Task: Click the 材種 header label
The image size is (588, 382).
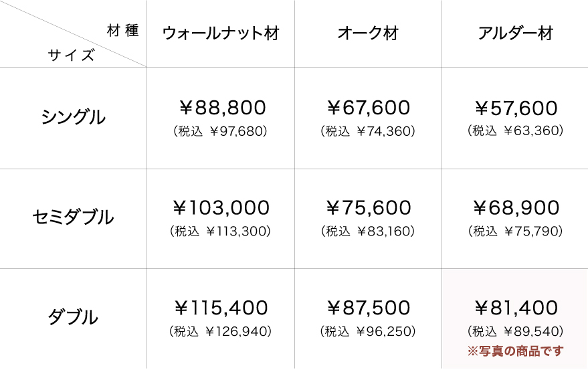Action: pyautogui.click(x=122, y=30)
